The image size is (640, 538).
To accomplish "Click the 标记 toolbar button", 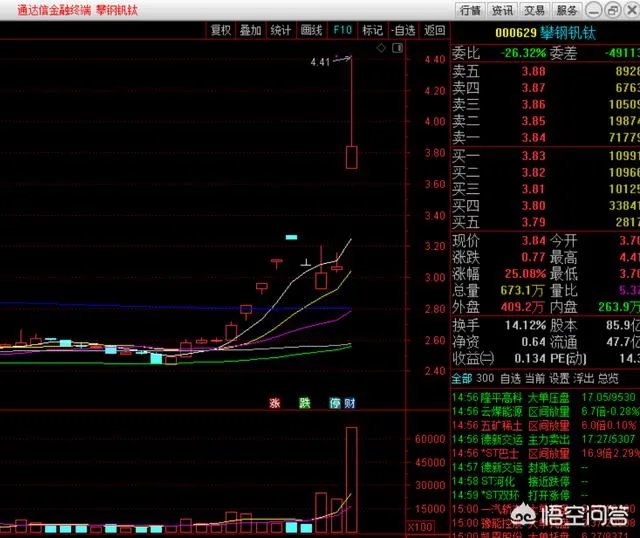I will pyautogui.click(x=373, y=30).
